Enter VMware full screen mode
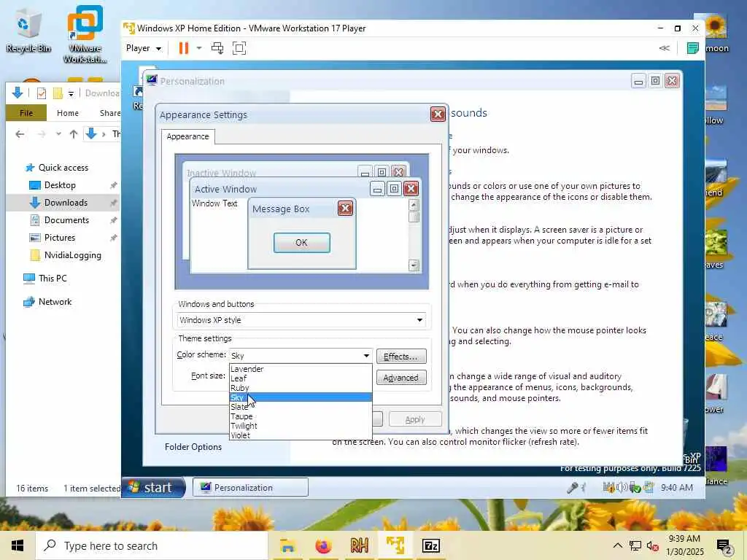Viewport: 747px width, 560px height. click(x=239, y=48)
